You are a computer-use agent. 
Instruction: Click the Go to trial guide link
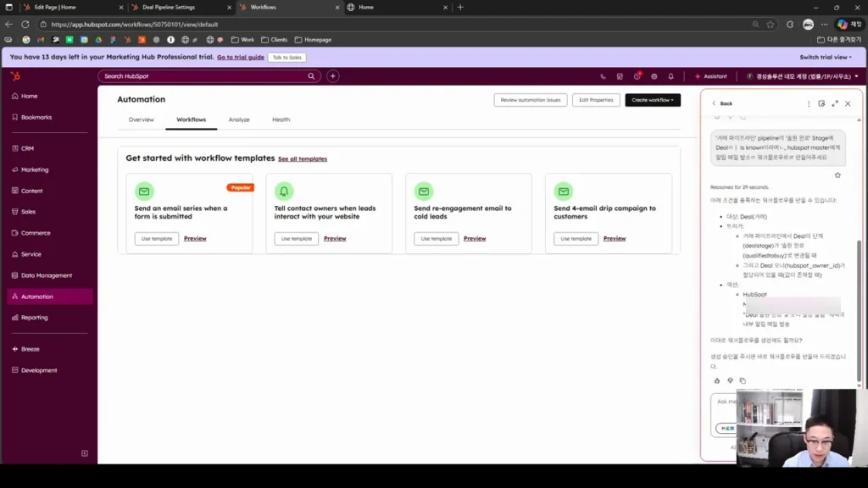coord(240,57)
